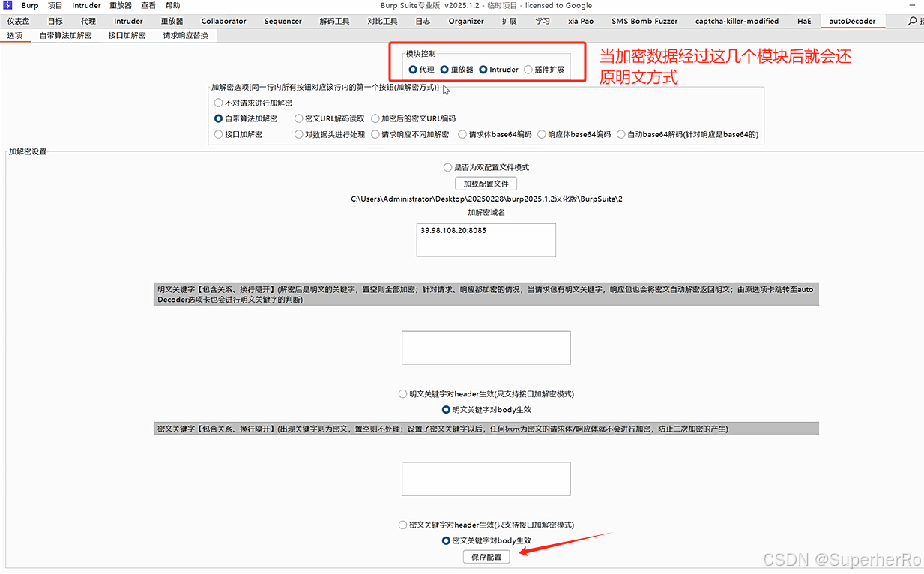Viewport: 924px width, 574px height.
Task: Click the 加载配置文件 button
Action: tap(486, 184)
